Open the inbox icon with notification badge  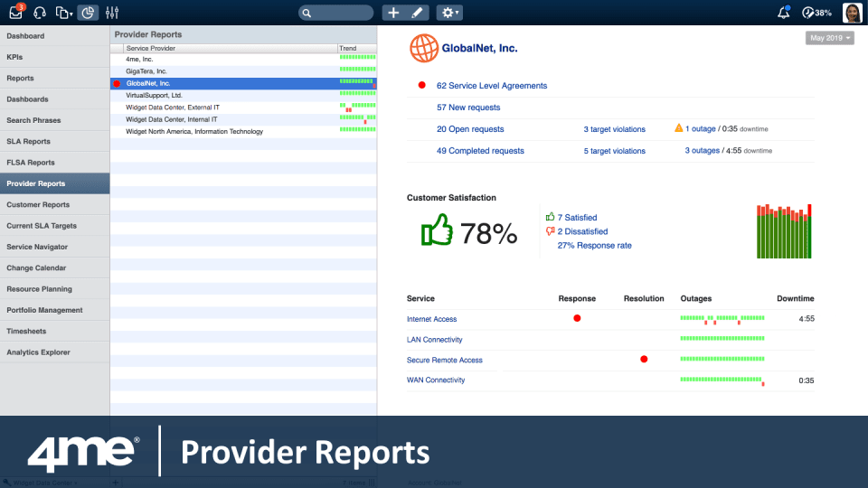tap(15, 13)
